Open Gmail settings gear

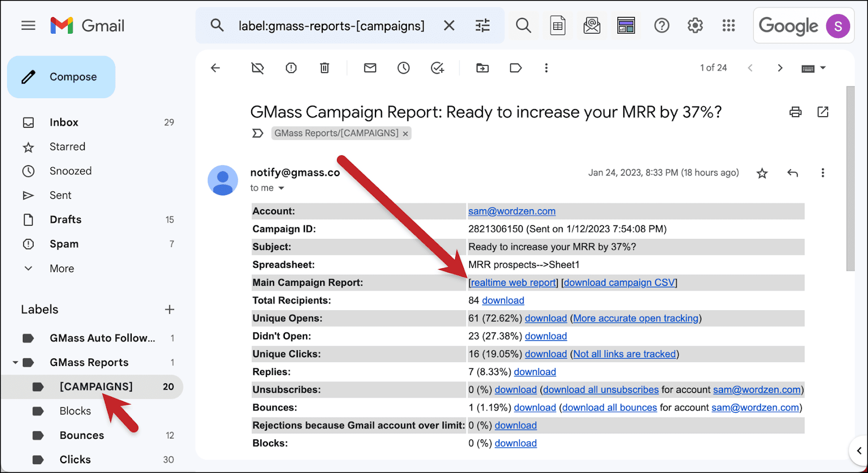tap(695, 26)
